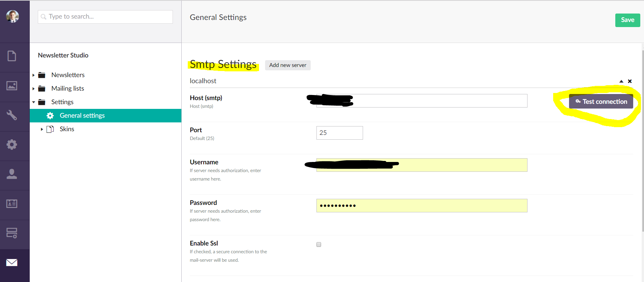Click the Port input field
The width and height of the screenshot is (644, 282).
340,133
